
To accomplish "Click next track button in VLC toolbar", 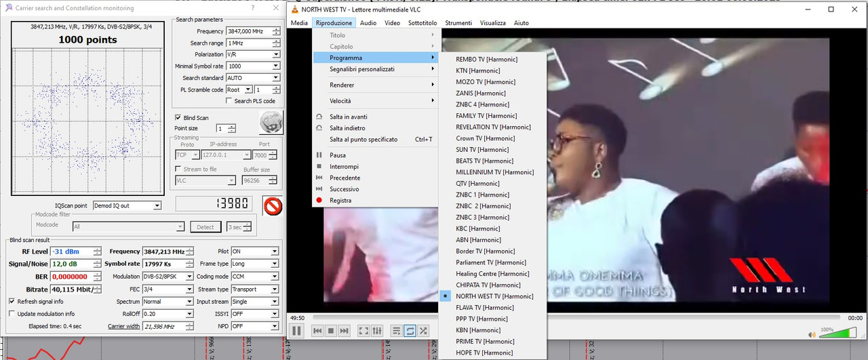I will coord(344,331).
